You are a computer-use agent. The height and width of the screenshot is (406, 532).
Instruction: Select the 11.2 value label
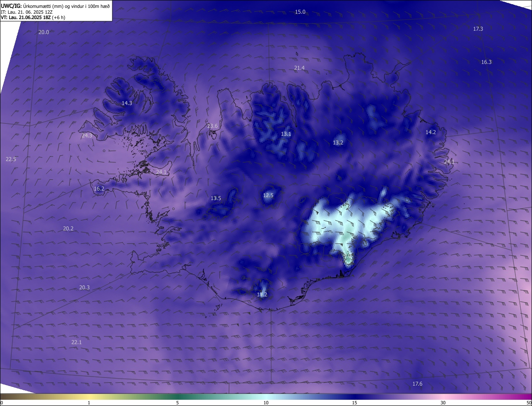[262, 294]
